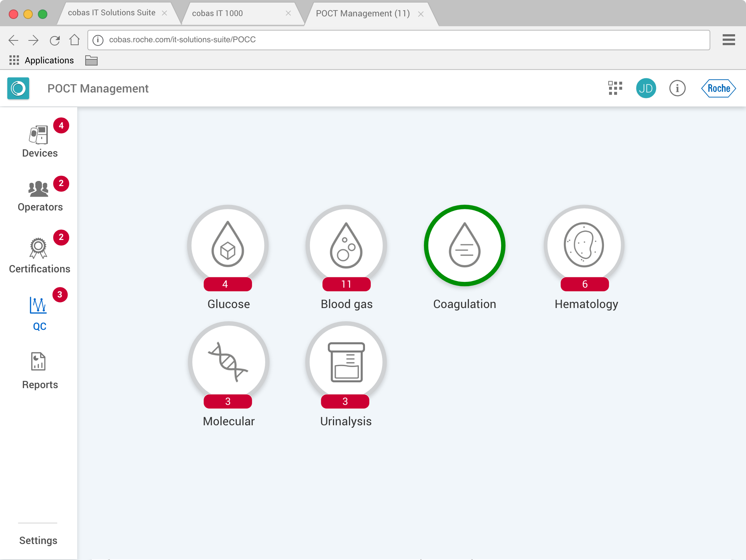This screenshot has height=560, width=746.
Task: Go to Operators in the sidebar
Action: point(39,196)
